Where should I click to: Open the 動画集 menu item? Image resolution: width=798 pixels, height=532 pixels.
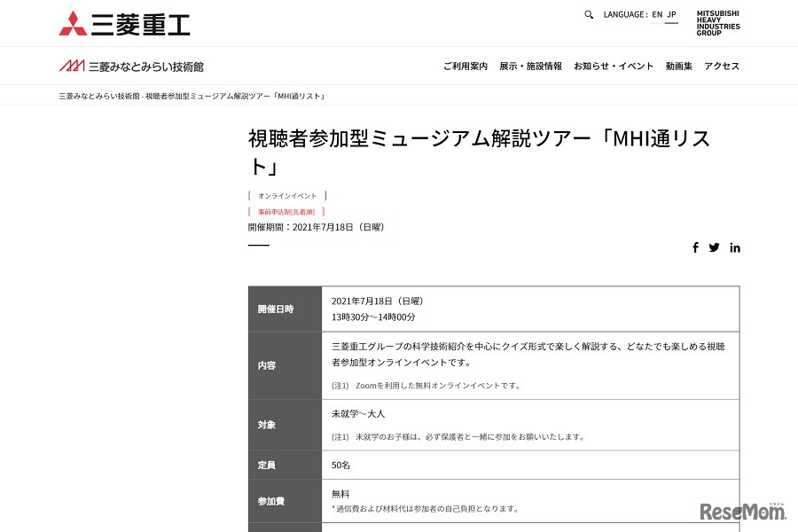click(679, 66)
